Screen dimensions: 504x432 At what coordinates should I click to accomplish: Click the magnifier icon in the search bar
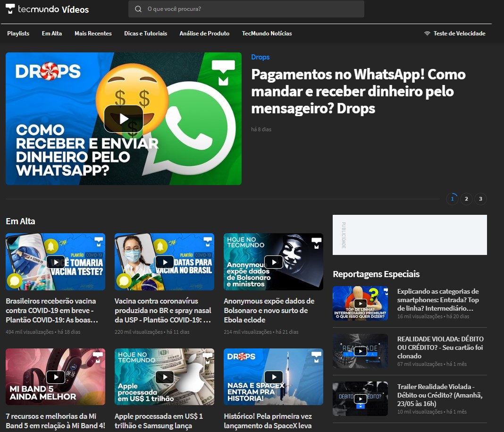click(x=138, y=9)
